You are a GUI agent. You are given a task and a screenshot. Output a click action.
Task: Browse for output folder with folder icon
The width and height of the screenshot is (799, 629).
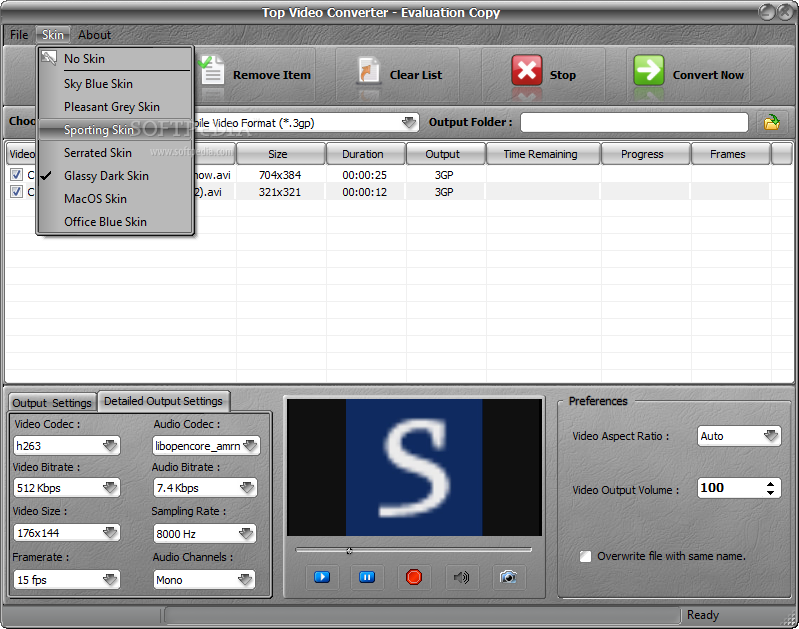[771, 122]
